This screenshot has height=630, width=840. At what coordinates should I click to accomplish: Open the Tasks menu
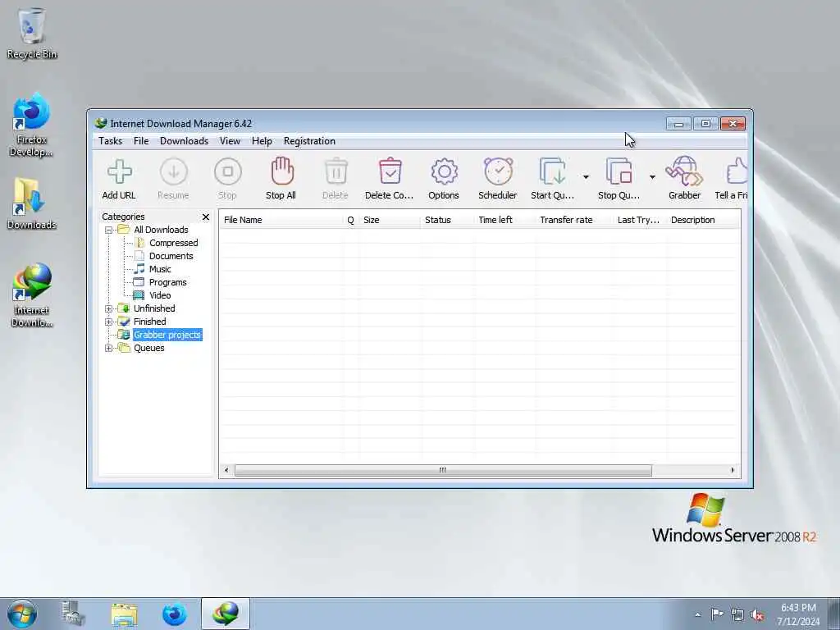pos(111,141)
